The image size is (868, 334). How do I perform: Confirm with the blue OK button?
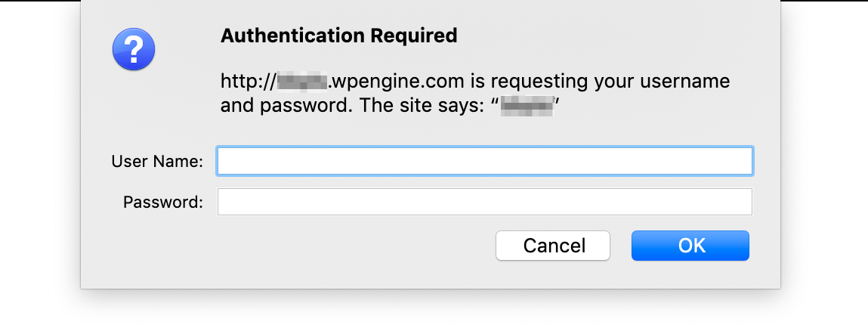690,246
